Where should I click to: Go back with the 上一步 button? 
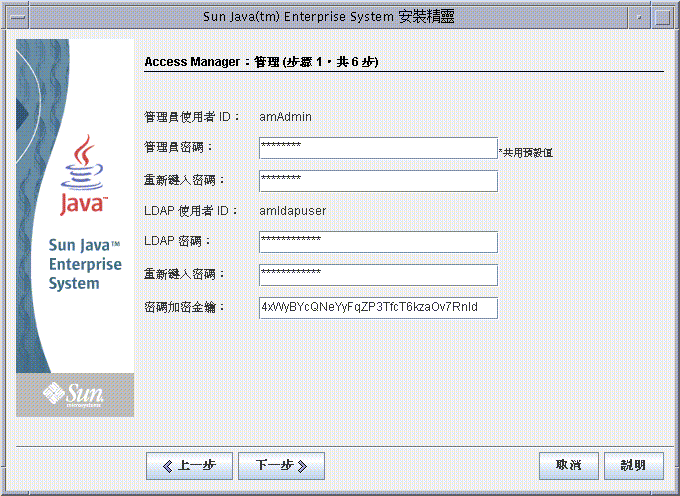[x=190, y=466]
